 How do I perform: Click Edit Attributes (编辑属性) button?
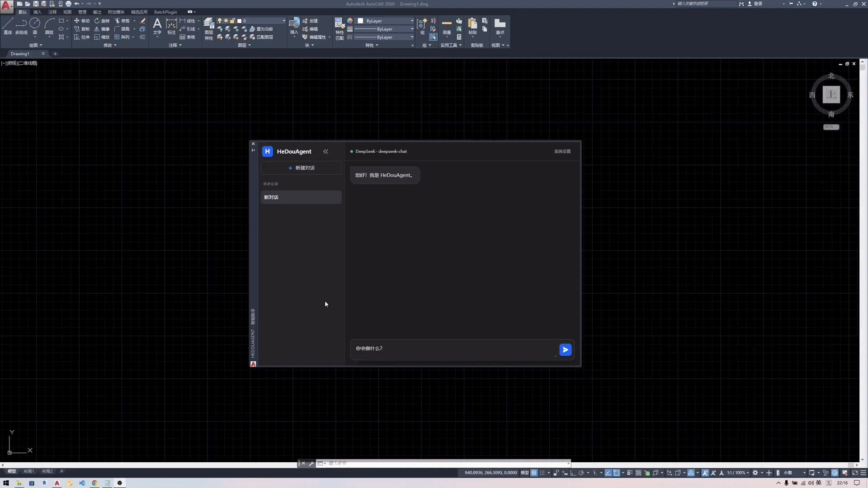tap(314, 37)
